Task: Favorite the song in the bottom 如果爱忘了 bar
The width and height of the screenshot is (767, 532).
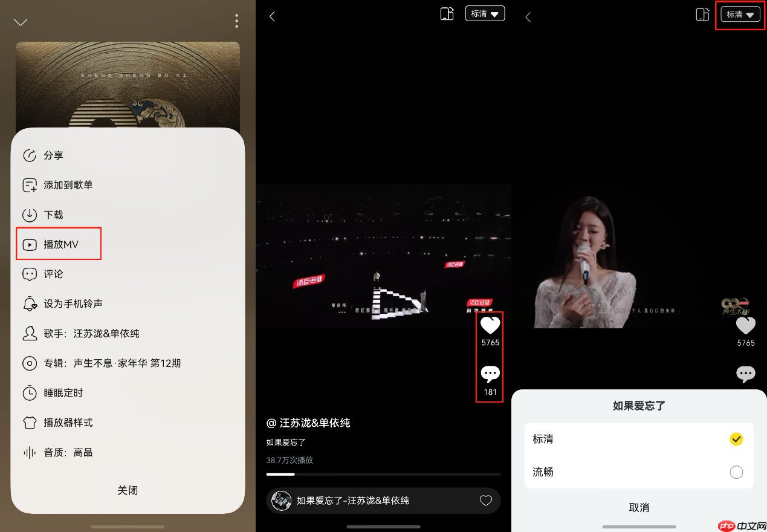Action: point(486,501)
